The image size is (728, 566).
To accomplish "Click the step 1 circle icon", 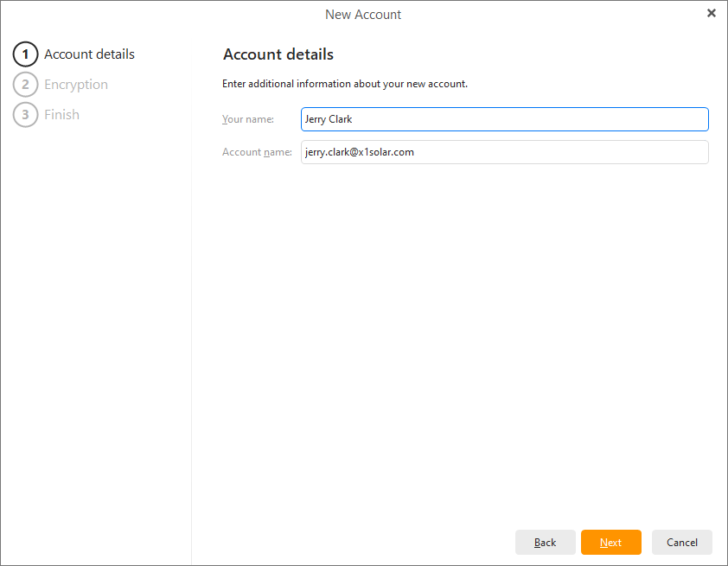I will pyautogui.click(x=25, y=54).
